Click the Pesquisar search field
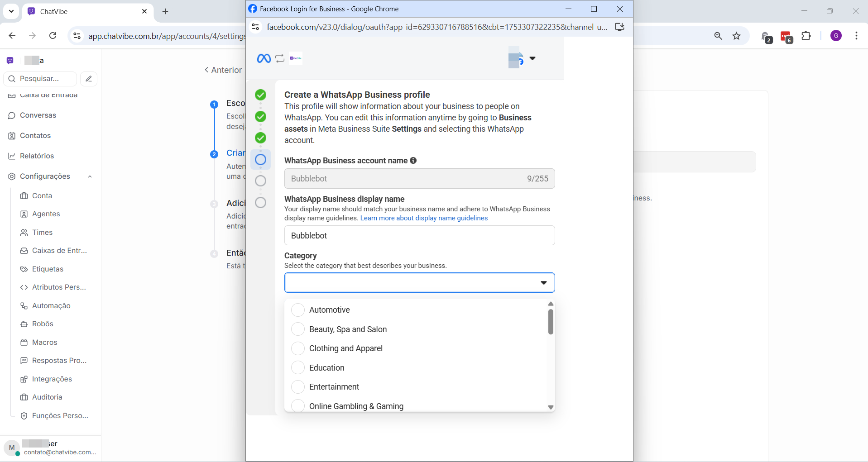 40,79
